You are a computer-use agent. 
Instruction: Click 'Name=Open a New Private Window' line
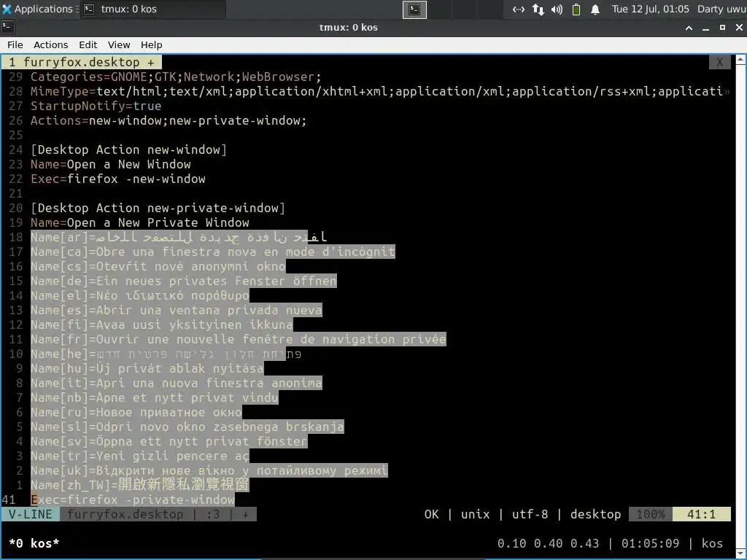point(139,222)
